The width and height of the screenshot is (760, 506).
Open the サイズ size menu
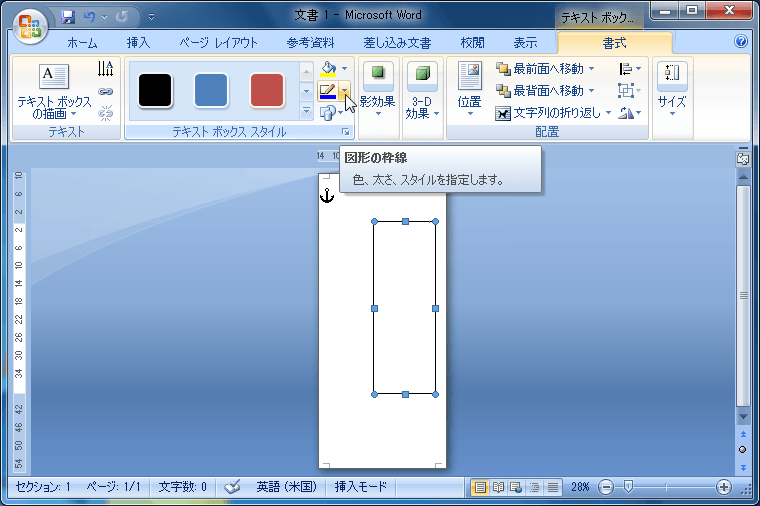pyautogui.click(x=672, y=90)
